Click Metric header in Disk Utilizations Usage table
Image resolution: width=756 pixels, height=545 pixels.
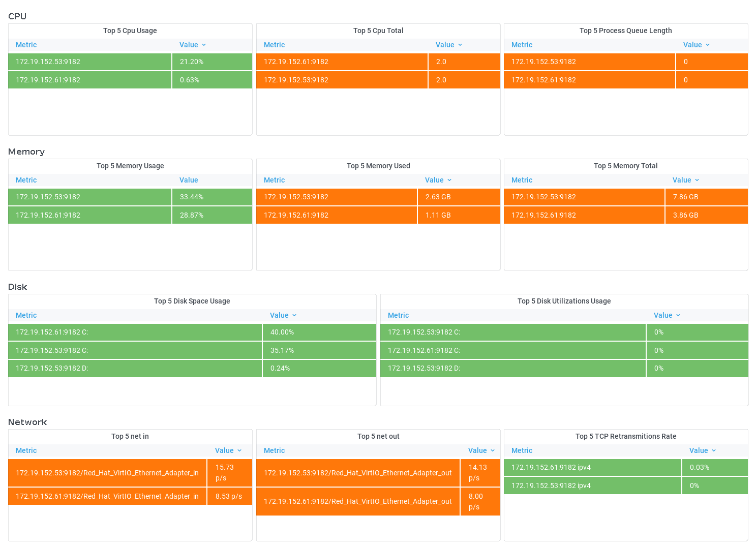click(399, 315)
